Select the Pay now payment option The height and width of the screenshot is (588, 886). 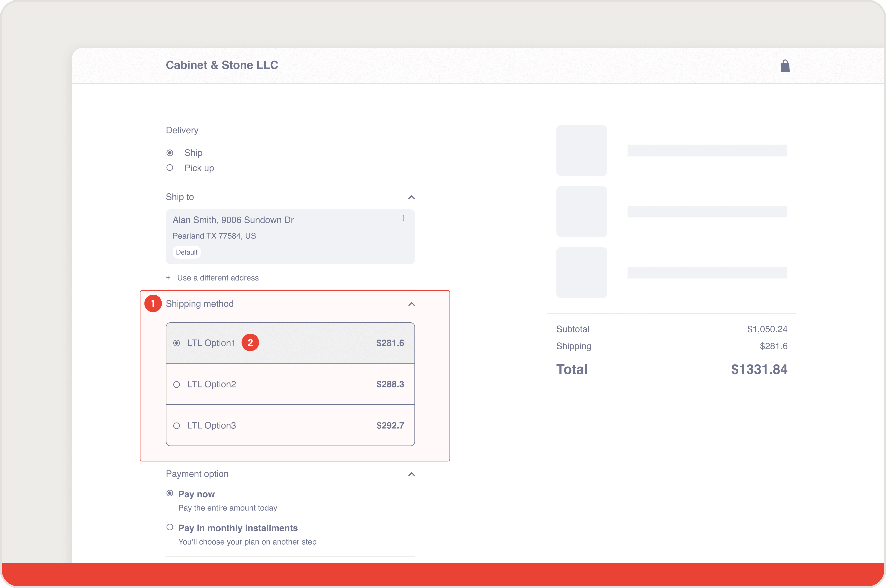point(170,493)
